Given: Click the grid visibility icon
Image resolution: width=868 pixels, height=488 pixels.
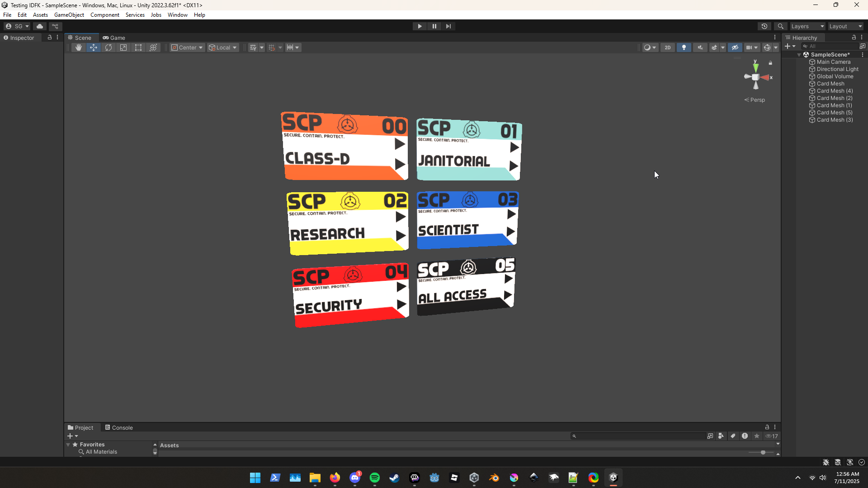Looking at the screenshot, I should tap(253, 47).
